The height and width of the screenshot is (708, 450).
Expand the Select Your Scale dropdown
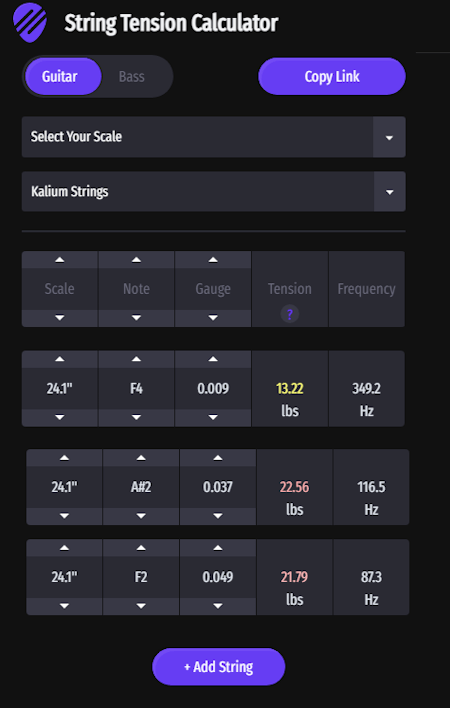pos(213,137)
